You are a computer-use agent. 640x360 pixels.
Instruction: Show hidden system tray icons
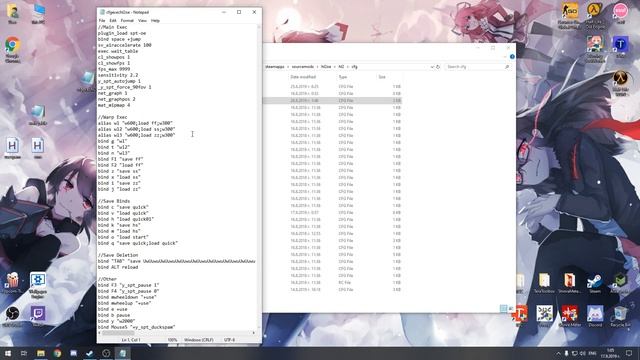558,353
